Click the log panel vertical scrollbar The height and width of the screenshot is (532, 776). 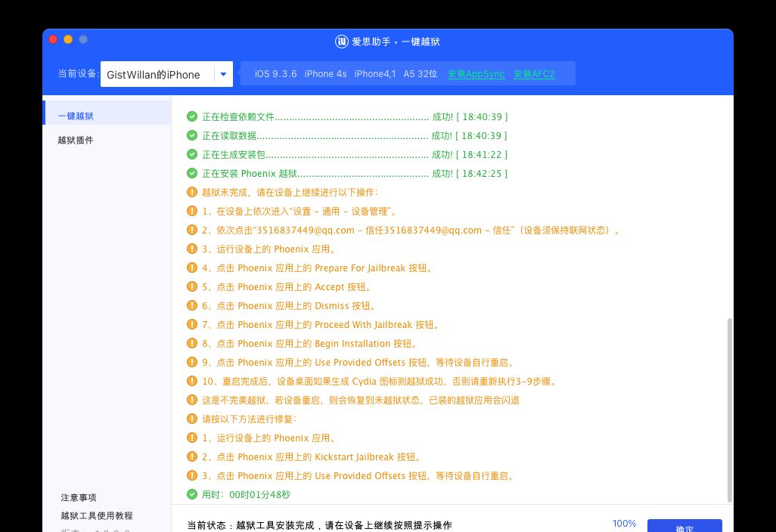tap(729, 410)
